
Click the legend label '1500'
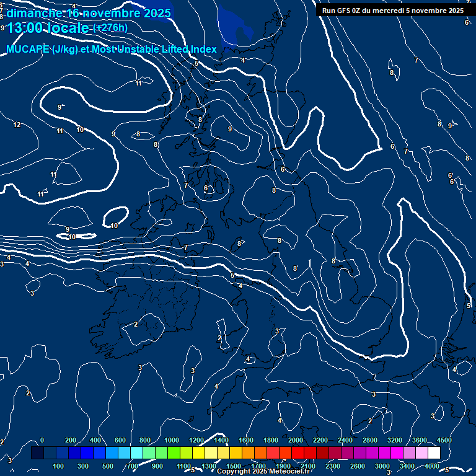(234, 466)
